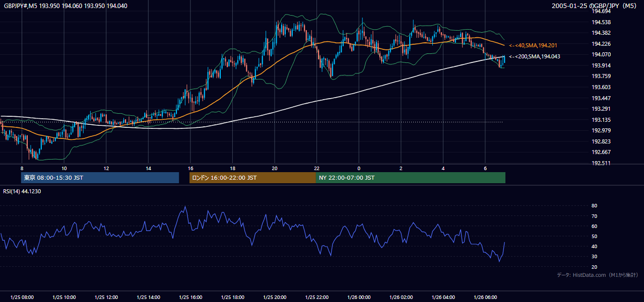Click the HistData.com data source credit
Image resolution: width=644 pixels, height=302 pixels.
coord(598,275)
